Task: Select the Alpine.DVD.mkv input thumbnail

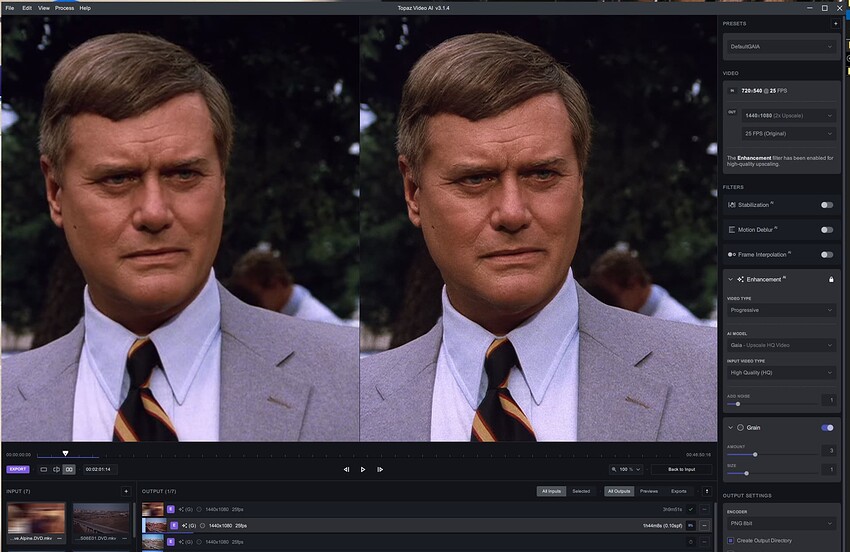Action: click(36, 518)
